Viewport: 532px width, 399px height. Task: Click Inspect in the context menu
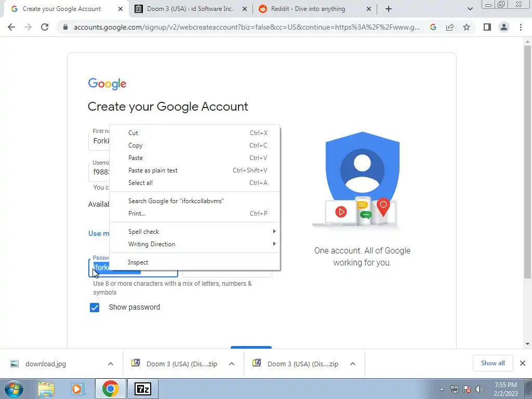pos(195,262)
